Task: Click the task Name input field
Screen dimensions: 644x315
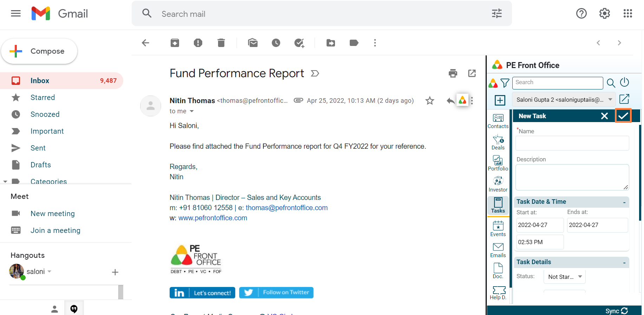Action: tap(572, 143)
